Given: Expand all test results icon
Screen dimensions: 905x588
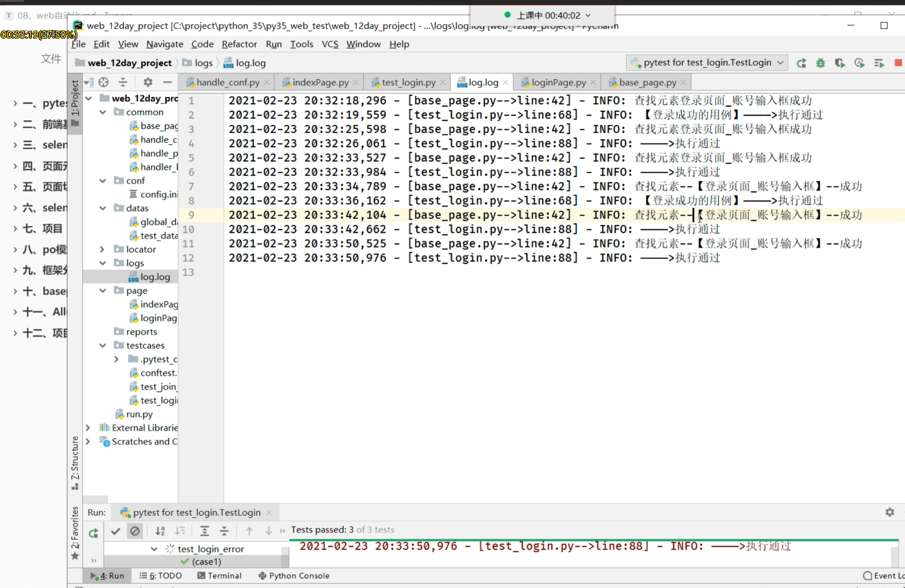Looking at the screenshot, I should tap(205, 531).
